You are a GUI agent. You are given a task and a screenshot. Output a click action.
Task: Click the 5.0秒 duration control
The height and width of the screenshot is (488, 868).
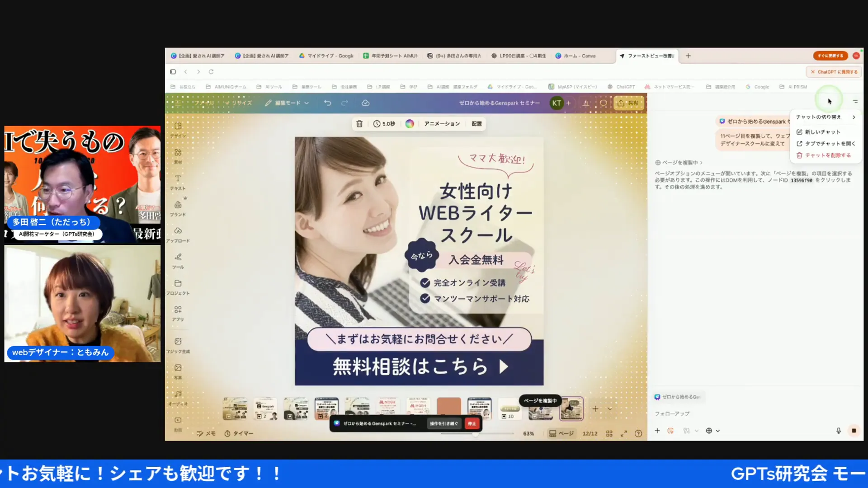click(384, 123)
